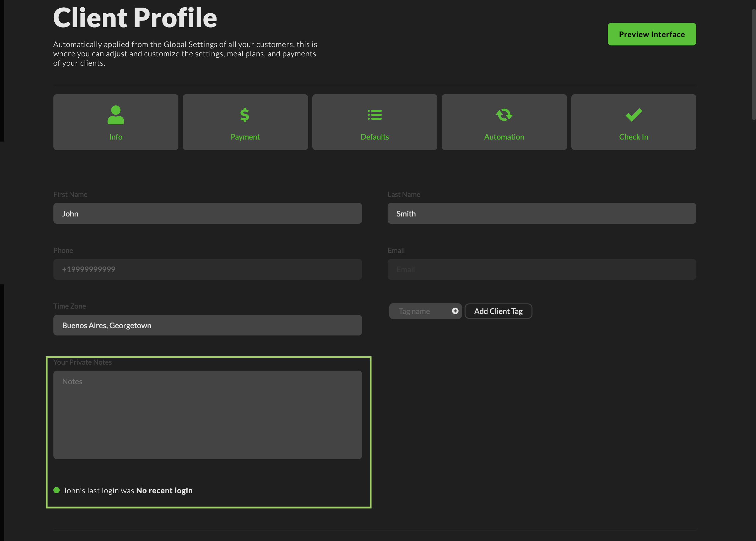Click the green login status dot

coord(57,490)
